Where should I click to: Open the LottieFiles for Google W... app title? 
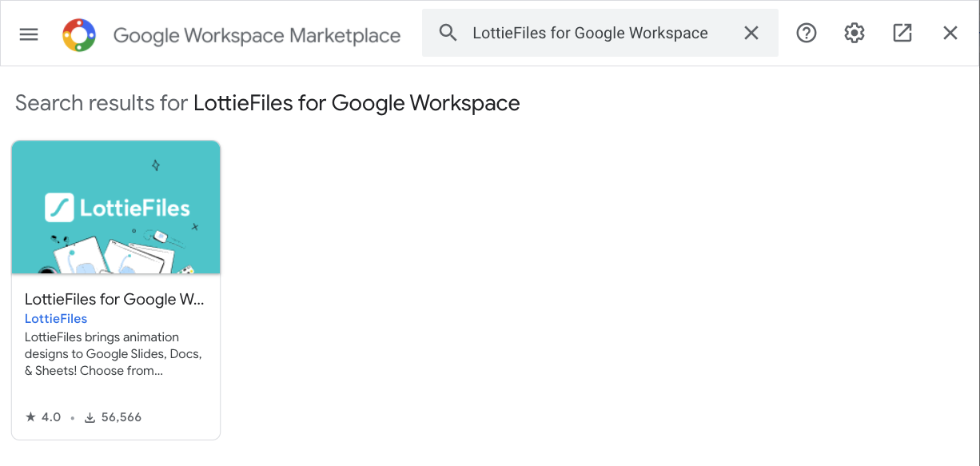click(114, 300)
